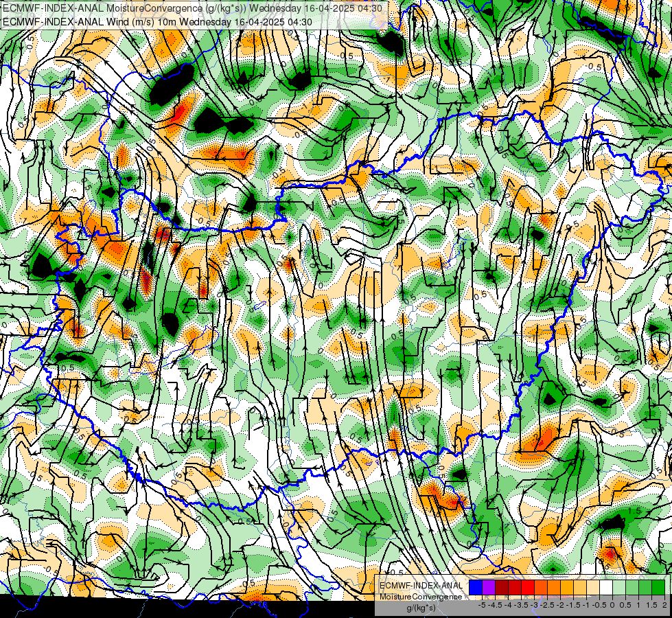Click the '-2' legend tick label
The height and width of the screenshot is (618, 672).
tap(560, 605)
